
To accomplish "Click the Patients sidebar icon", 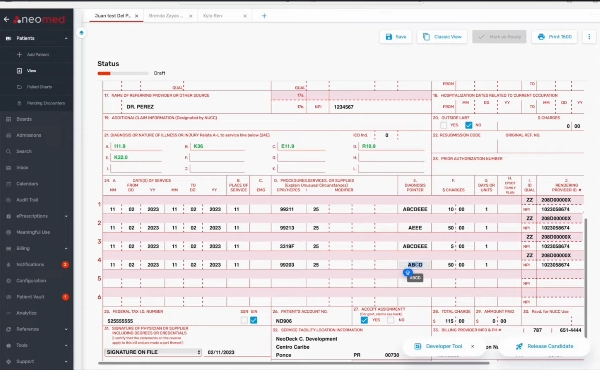I will (x=8, y=38).
